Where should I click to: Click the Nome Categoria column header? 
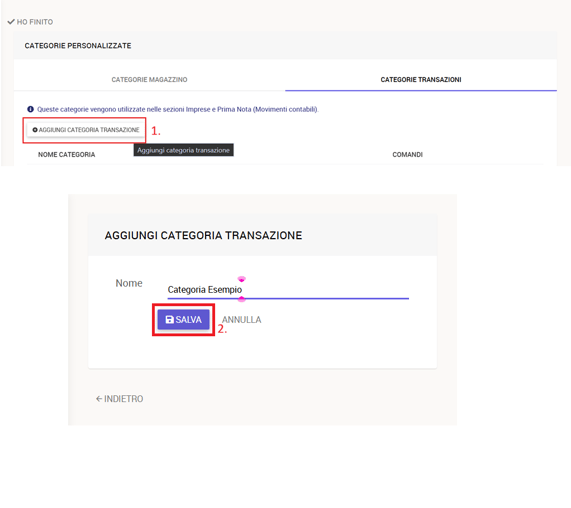[66, 154]
